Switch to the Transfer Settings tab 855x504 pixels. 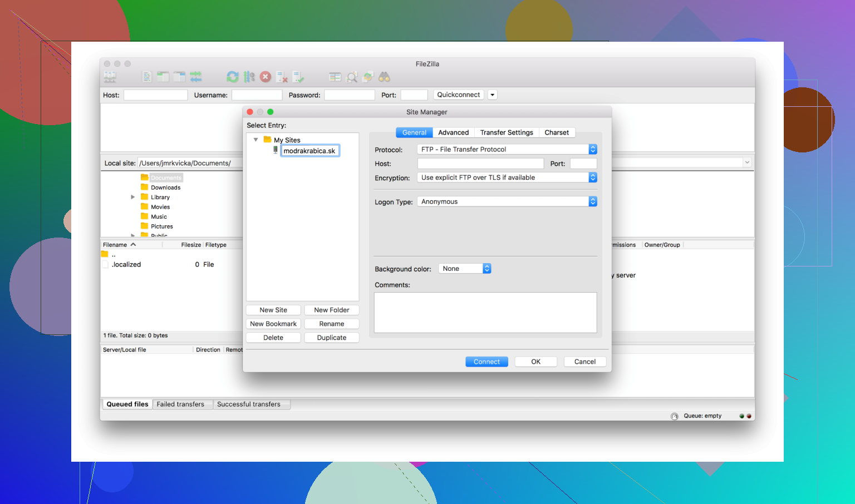(506, 132)
